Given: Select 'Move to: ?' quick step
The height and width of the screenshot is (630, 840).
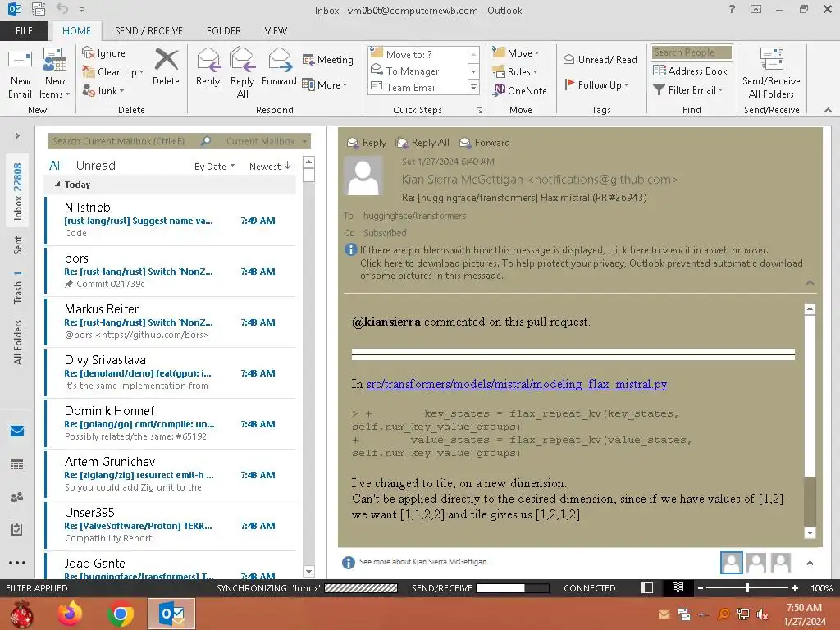Looking at the screenshot, I should (419, 54).
